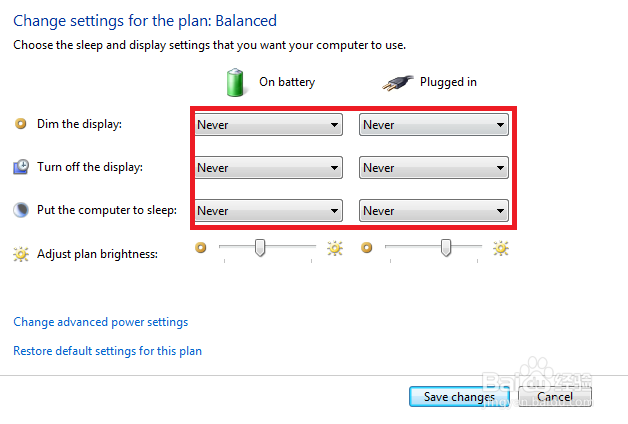This screenshot has width=628, height=424.
Task: Open Turn off the display dropdown plugged in
Action: pyautogui.click(x=434, y=168)
